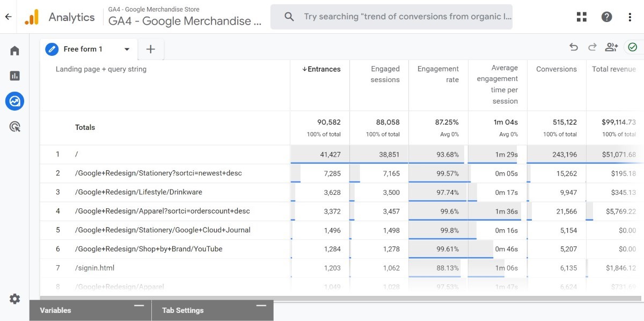Image resolution: width=644 pixels, height=321 pixels.
Task: Click the 21,566 conversions cell
Action: (557, 211)
